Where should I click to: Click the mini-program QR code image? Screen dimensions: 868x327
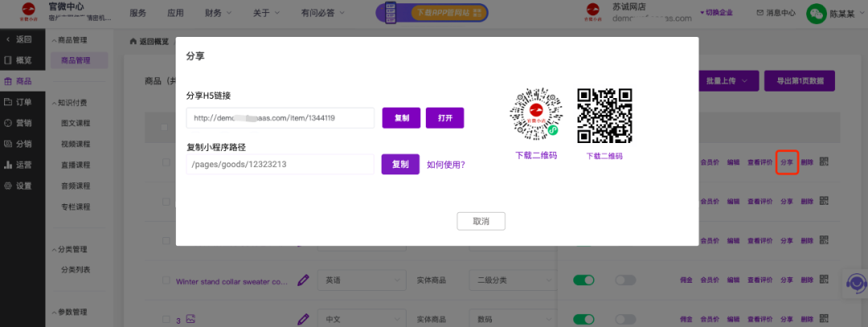535,112
